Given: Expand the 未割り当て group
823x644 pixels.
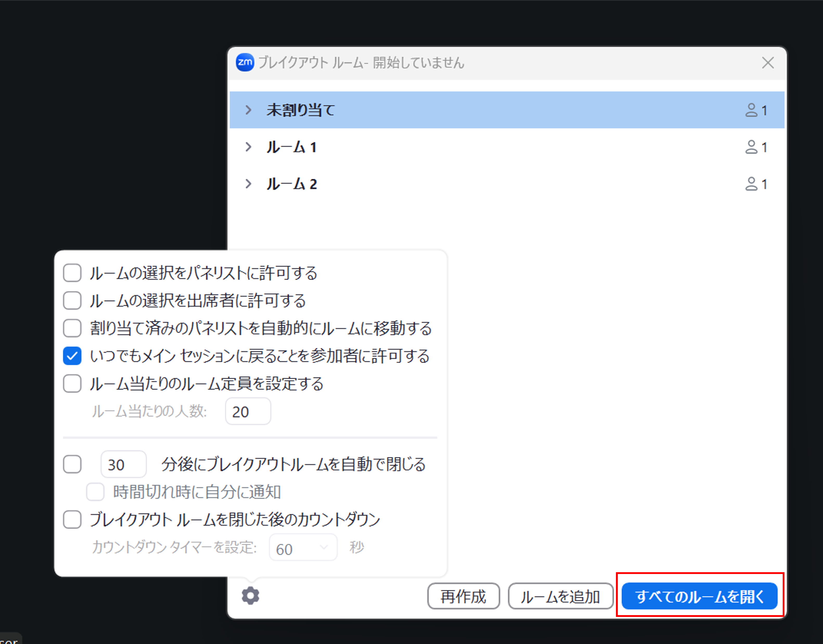Looking at the screenshot, I should point(248,110).
